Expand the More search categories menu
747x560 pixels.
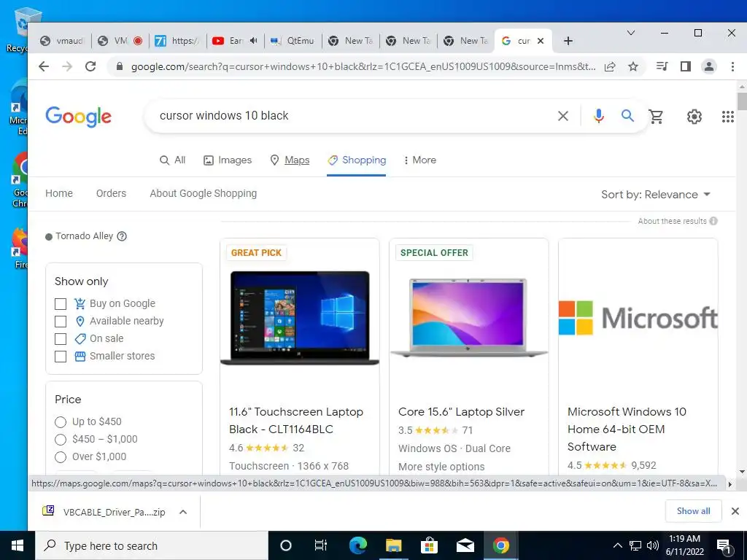point(419,160)
